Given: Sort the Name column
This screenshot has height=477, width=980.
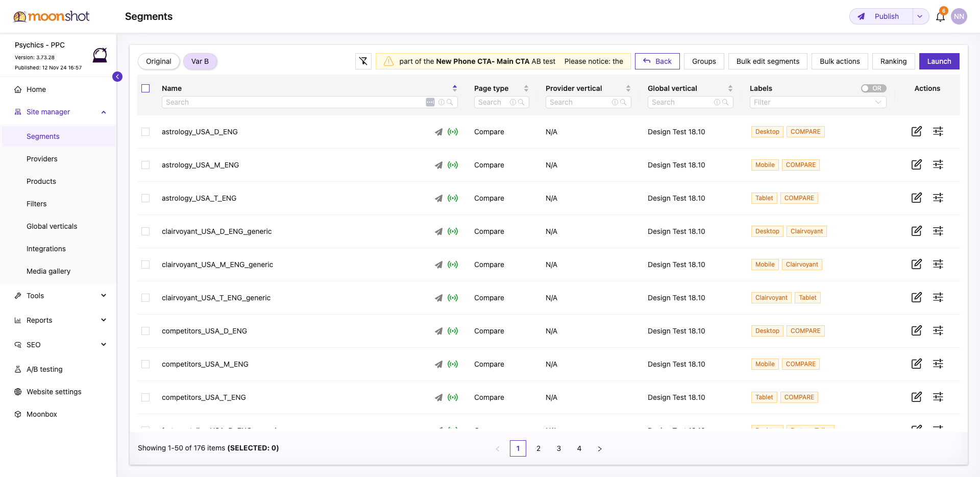Looking at the screenshot, I should [x=455, y=88].
